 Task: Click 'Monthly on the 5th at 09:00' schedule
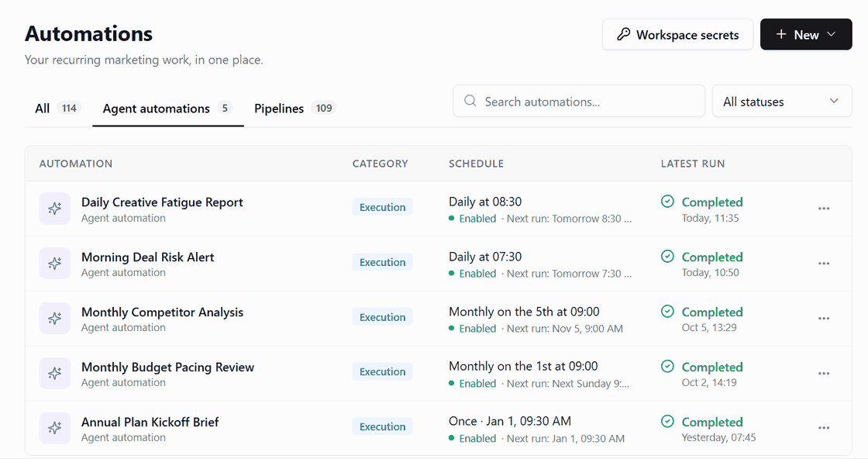coord(524,312)
